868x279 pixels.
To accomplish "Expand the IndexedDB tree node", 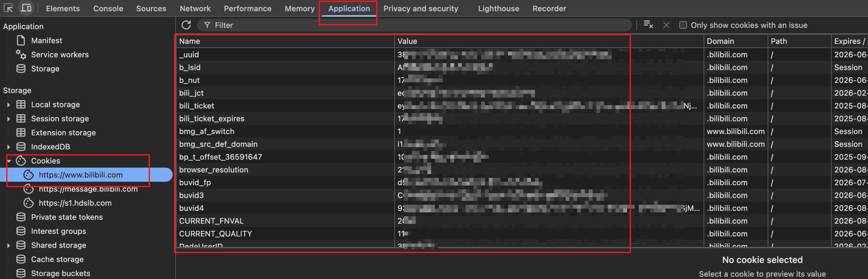I will point(8,147).
